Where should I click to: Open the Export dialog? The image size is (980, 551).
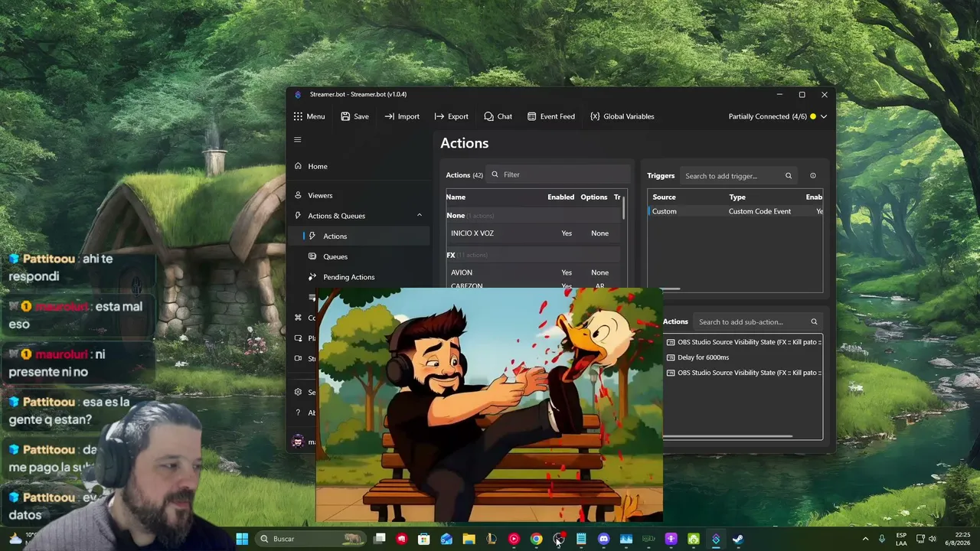tap(451, 116)
